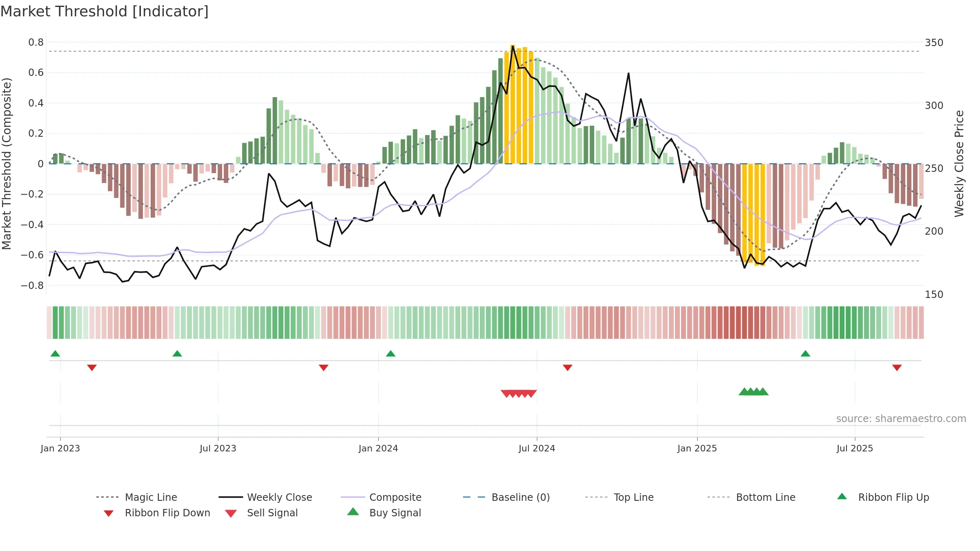Click the Weekly Close Price axis title
The height and width of the screenshot is (551, 980).
(x=959, y=164)
